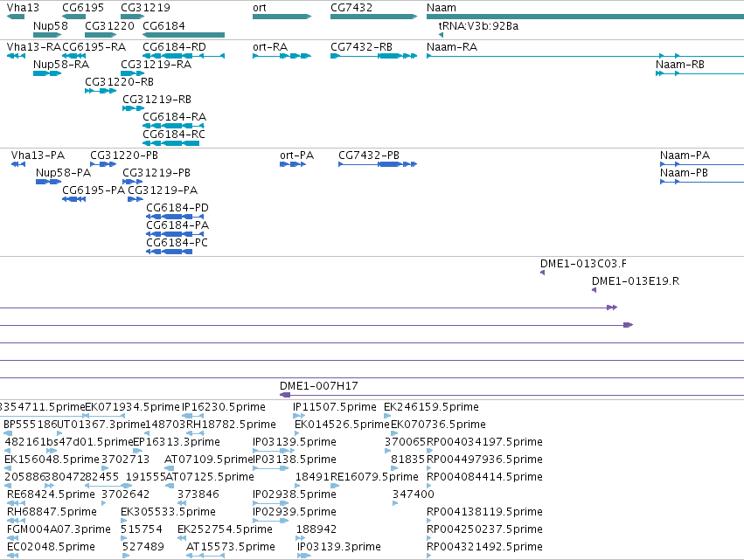Open transcript CG6195-RA
Image resolution: width=744 pixels, height=560 pixels.
click(x=94, y=47)
